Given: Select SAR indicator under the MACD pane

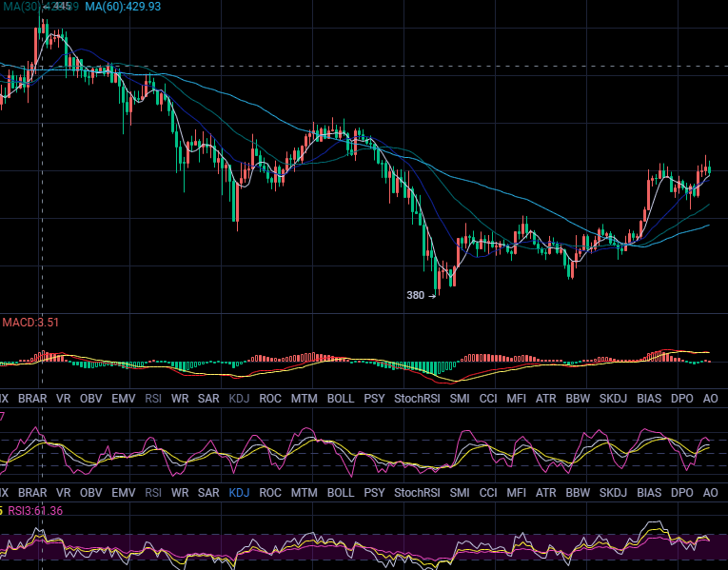Looking at the screenshot, I should pos(208,399).
